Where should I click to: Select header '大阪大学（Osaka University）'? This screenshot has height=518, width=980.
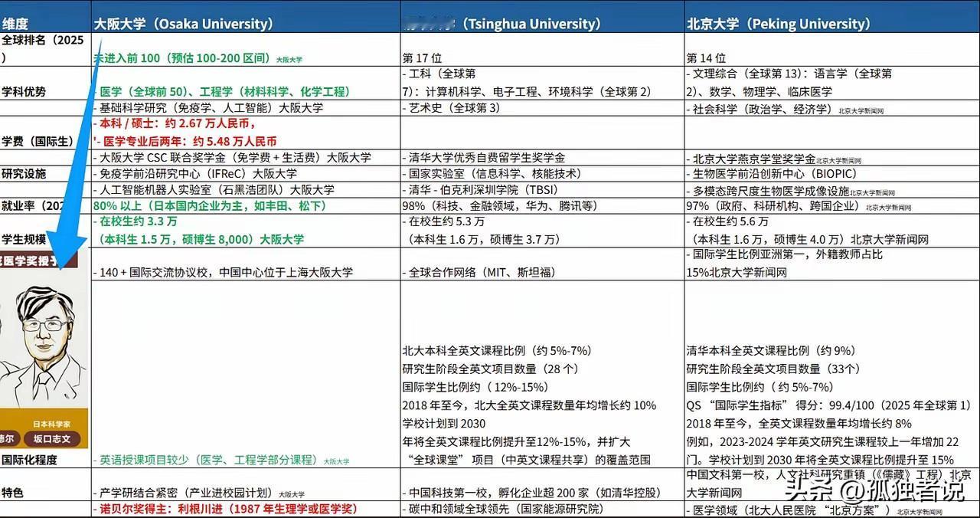point(184,24)
